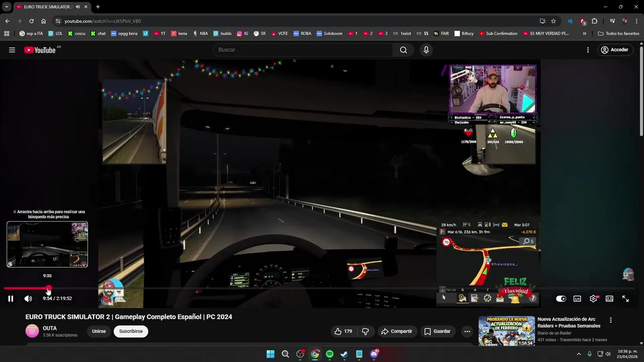Reload the page
The width and height of the screenshot is (644, 362).
31,21
